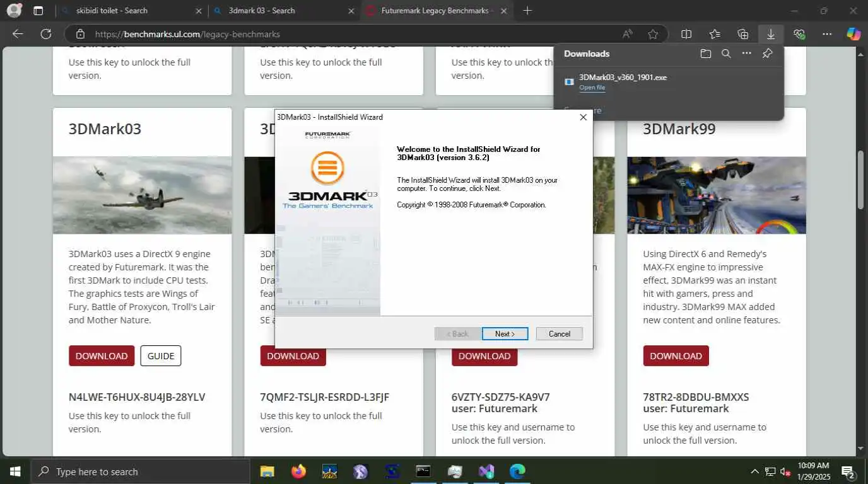
Task: Click the scrollbar down arrow
Action: (x=862, y=449)
